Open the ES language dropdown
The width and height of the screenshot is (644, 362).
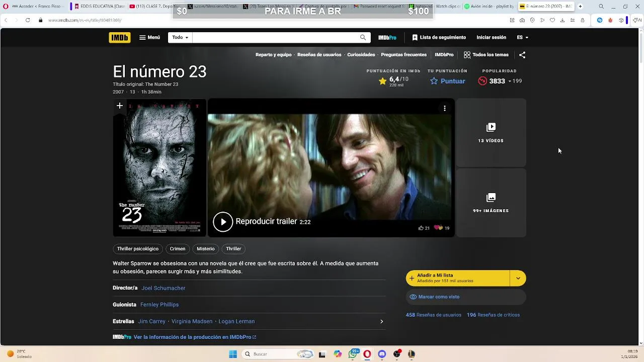(522, 37)
